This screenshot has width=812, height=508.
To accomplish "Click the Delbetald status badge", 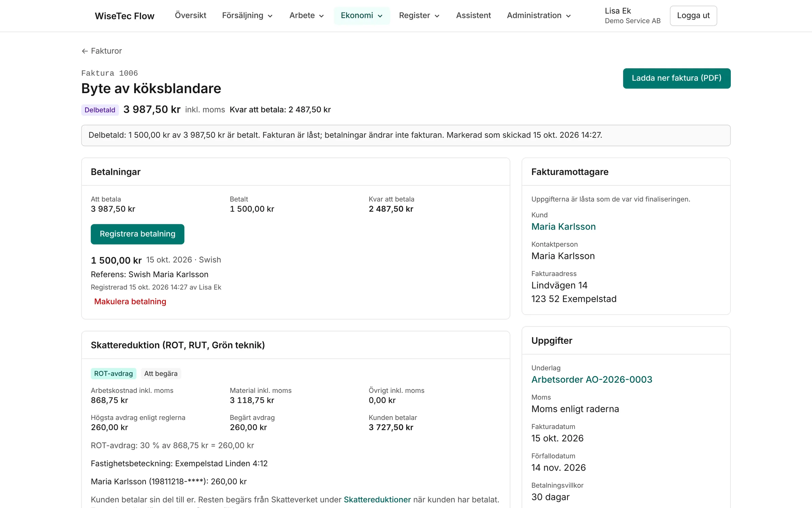I will 100,110.
